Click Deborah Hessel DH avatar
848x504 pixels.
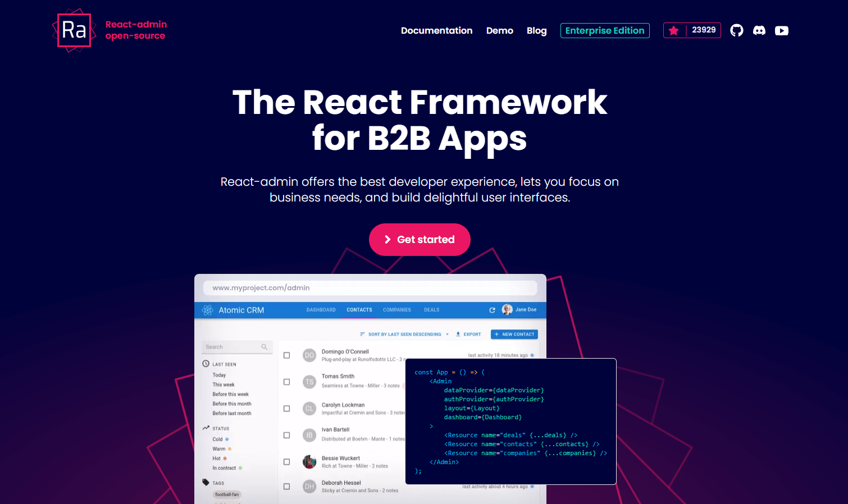pos(309,487)
